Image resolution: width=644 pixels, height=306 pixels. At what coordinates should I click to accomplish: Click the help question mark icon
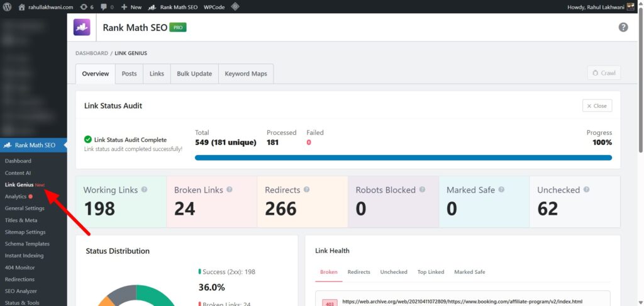tap(623, 27)
